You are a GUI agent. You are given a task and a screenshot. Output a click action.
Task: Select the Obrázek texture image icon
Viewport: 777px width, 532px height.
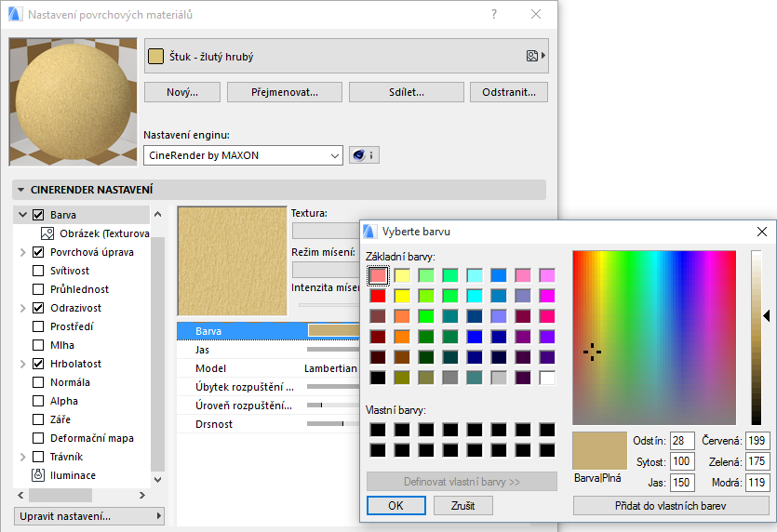coord(47,233)
